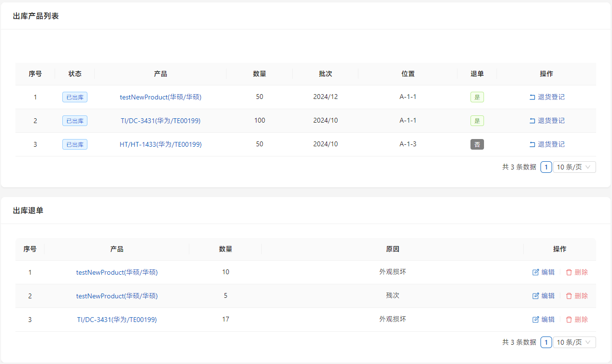Open HT/HT-1433(华为/TE00199) product link
The height and width of the screenshot is (364, 612).
click(x=160, y=144)
